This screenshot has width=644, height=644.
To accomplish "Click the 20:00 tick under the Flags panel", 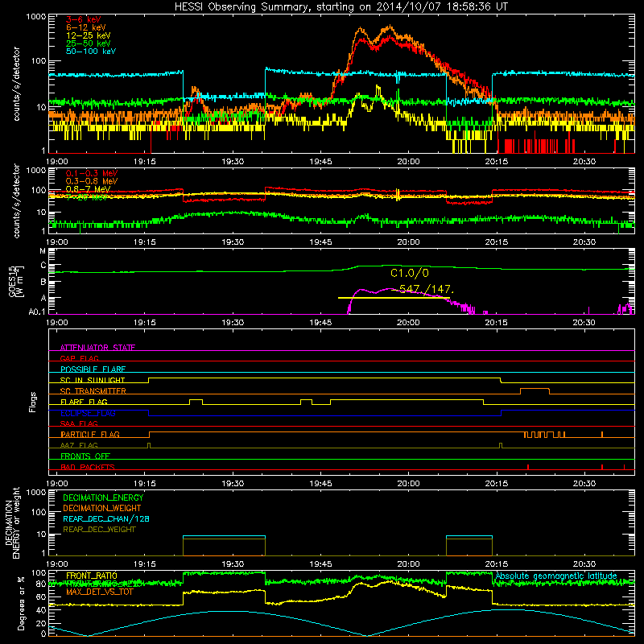I will coord(408,484).
